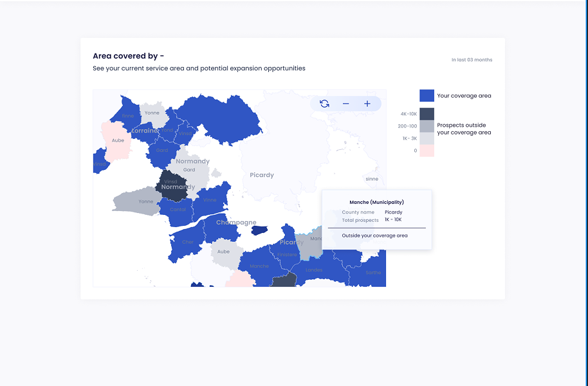Zoom in using the plus icon
The image size is (588, 386).
(x=367, y=103)
